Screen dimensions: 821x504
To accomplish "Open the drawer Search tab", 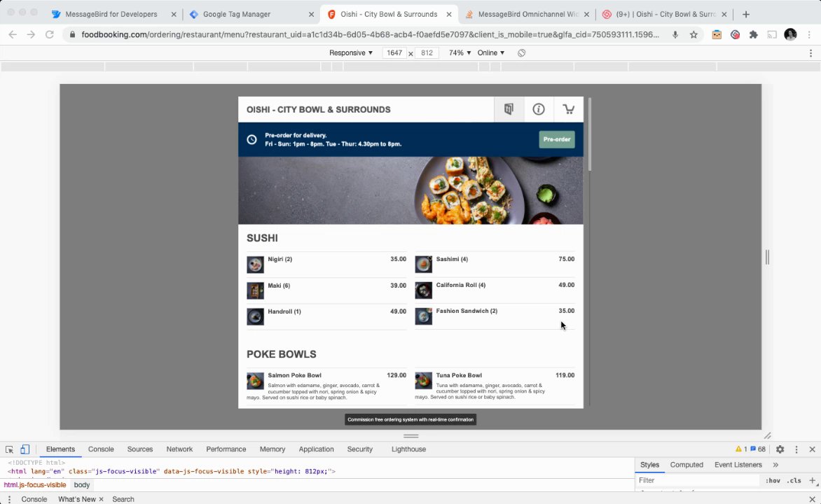I will pyautogui.click(x=123, y=499).
